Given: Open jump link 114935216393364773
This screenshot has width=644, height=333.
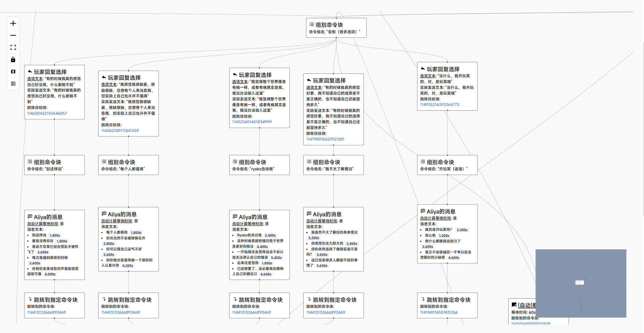Looking at the screenshot, I should (x=439, y=104).
